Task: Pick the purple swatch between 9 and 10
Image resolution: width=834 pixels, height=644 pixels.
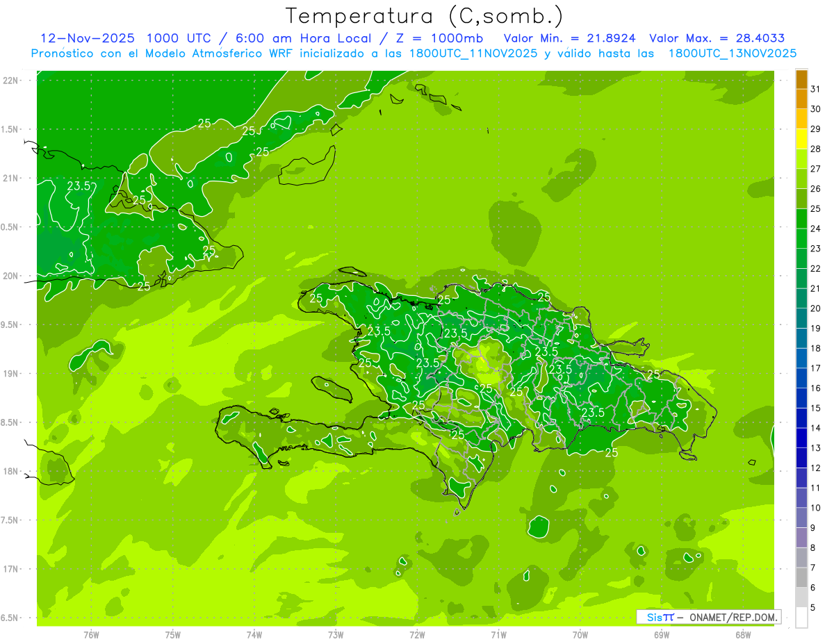Action: click(x=801, y=518)
